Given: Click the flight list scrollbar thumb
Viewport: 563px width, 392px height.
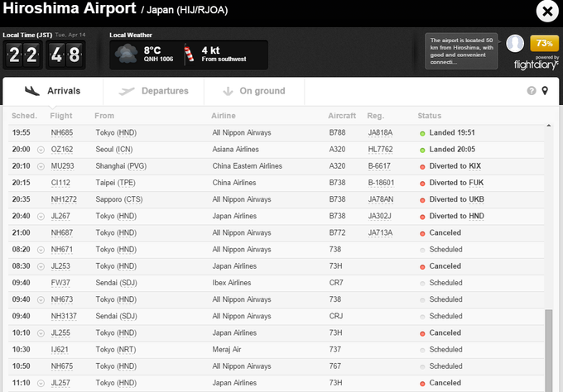Looking at the screenshot, I should point(549,351).
